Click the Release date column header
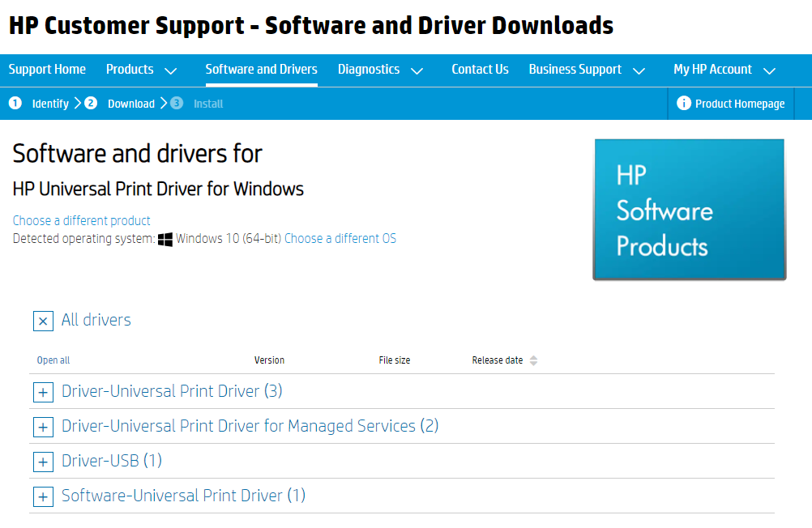This screenshot has height=528, width=812. (497, 360)
